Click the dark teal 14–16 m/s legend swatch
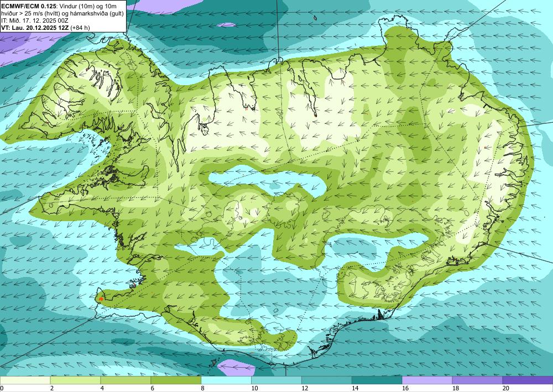This screenshot has height=392, width=553. 377,380
